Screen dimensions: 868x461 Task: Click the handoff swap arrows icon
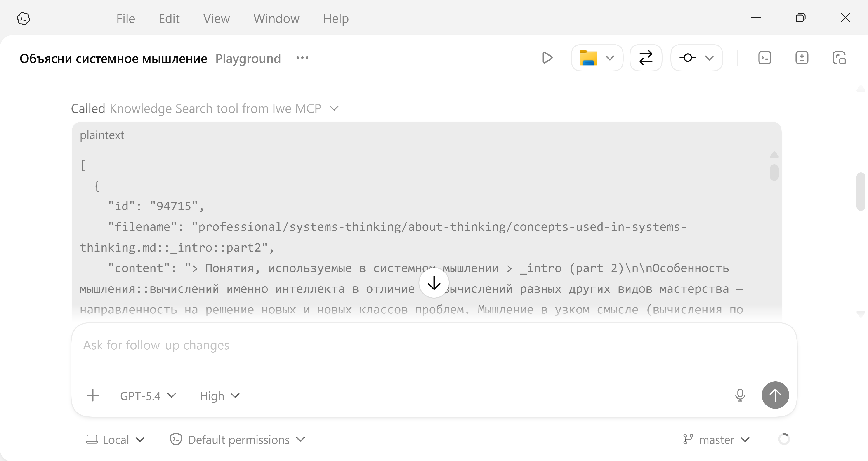[646, 58]
